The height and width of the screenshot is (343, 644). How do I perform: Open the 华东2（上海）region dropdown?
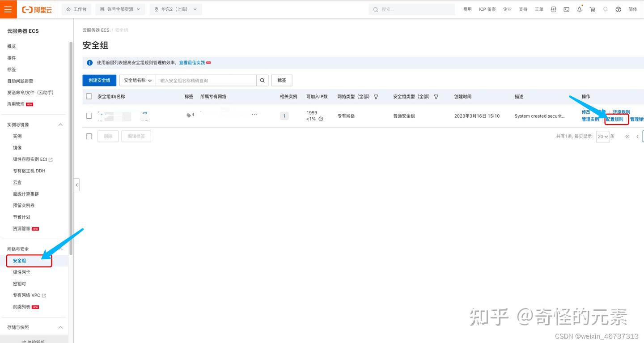click(175, 9)
